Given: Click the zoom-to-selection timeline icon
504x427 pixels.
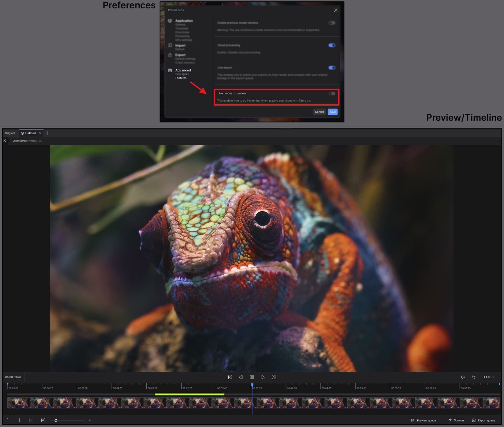Looking at the screenshot, I should pos(43,420).
